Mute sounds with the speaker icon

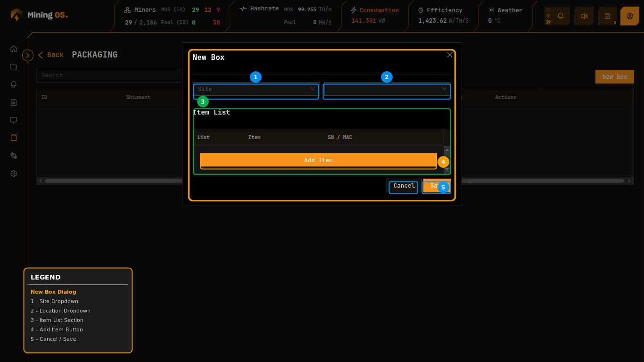point(584,16)
